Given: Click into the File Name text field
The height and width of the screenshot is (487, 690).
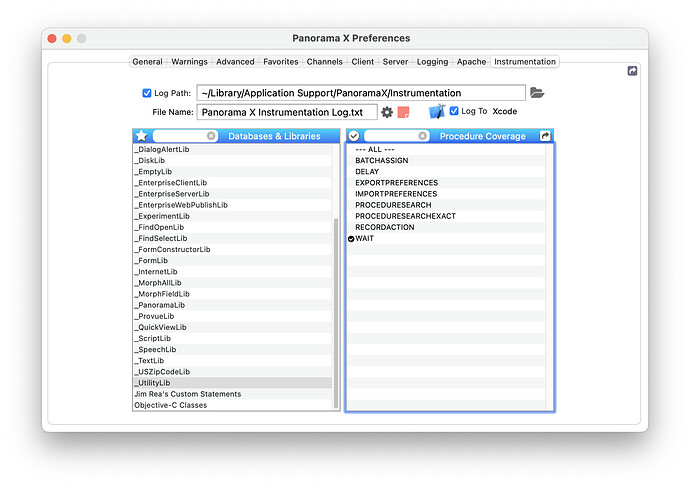Looking at the screenshot, I should [x=287, y=112].
